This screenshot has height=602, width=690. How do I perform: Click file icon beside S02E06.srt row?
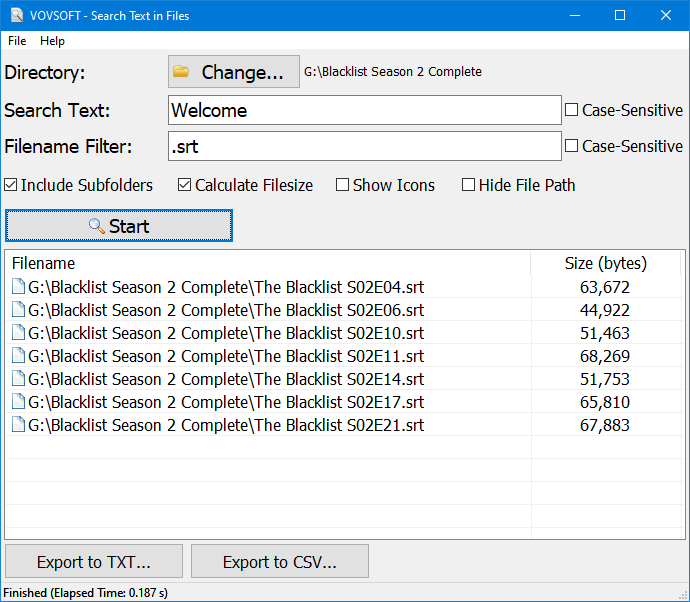click(x=18, y=309)
